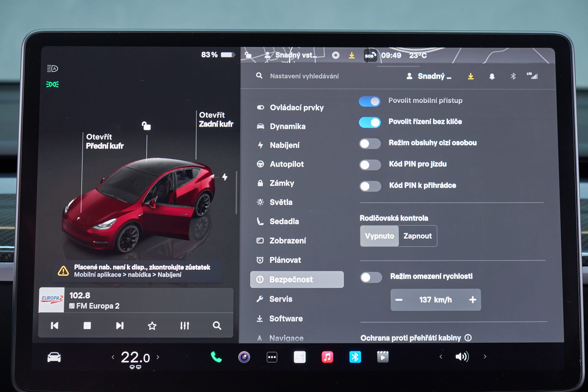Increase cabin temperature with right chevron
Screen dimensions: 588x392
tap(158, 357)
